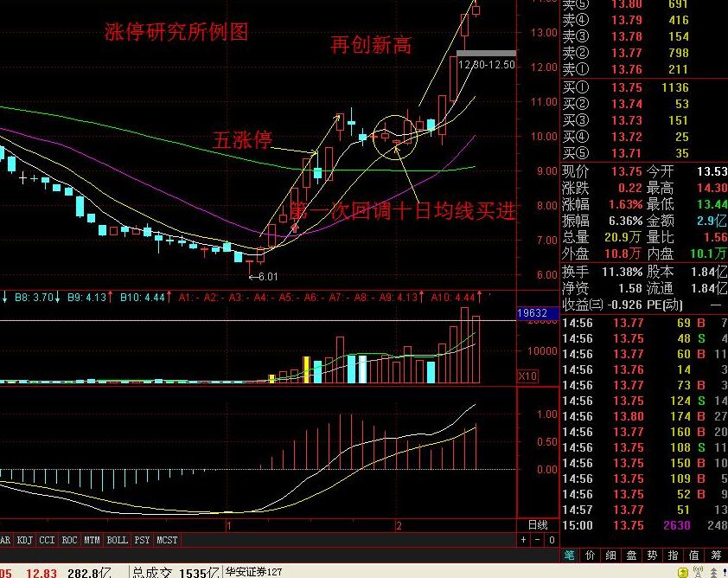
Task: Click the yellow round status bar icon
Action: (682, 572)
